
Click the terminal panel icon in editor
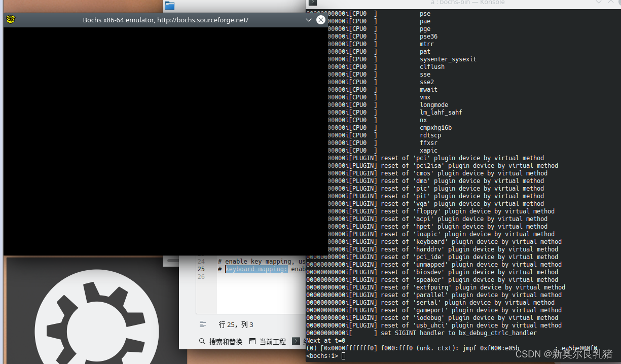click(x=296, y=342)
